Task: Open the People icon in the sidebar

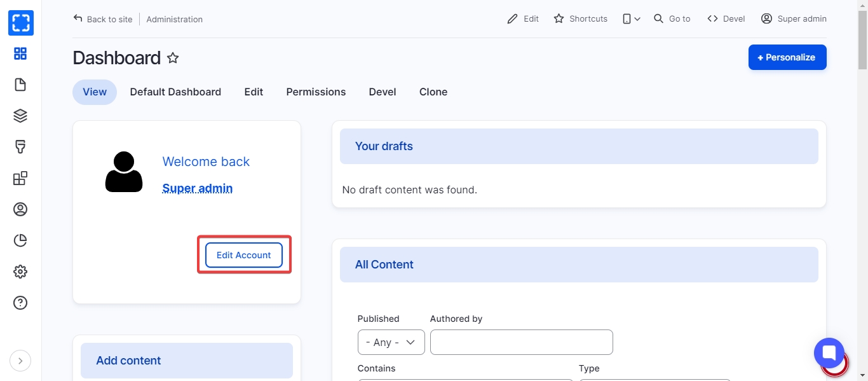Action: click(20, 209)
